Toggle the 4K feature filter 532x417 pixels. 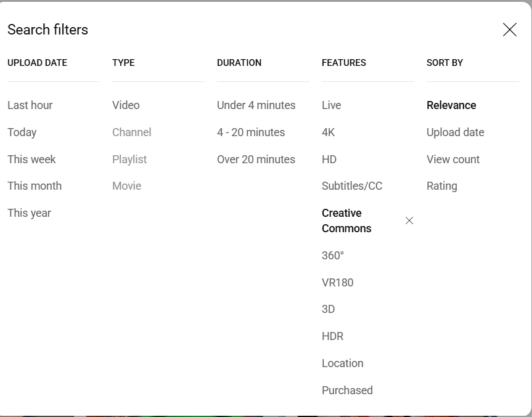coord(329,132)
